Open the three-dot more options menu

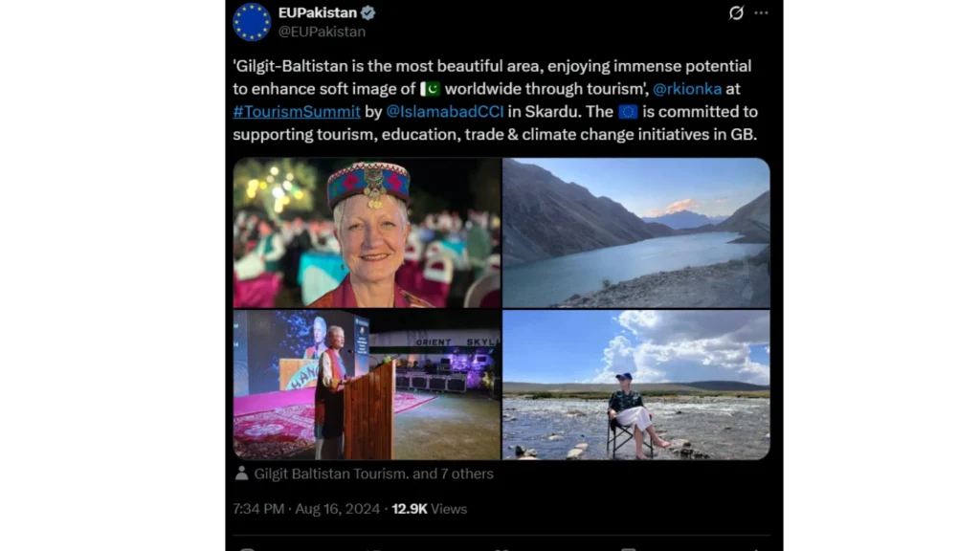pos(761,13)
